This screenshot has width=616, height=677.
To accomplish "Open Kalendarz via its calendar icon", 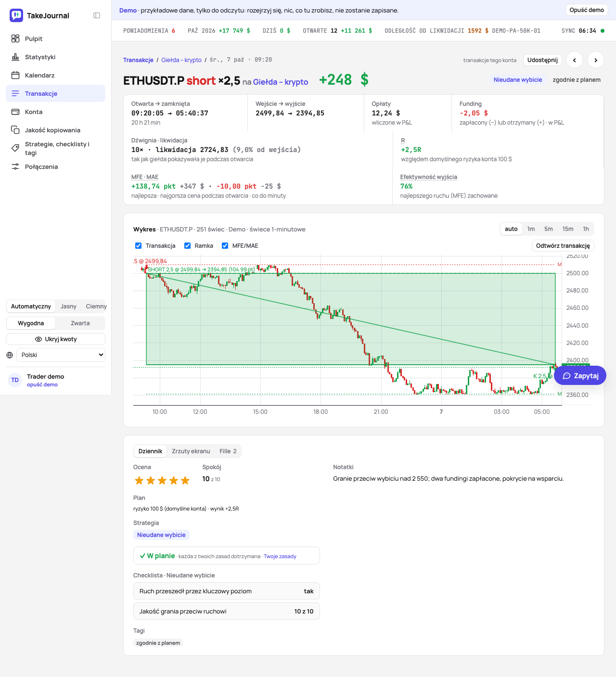I will (x=15, y=75).
